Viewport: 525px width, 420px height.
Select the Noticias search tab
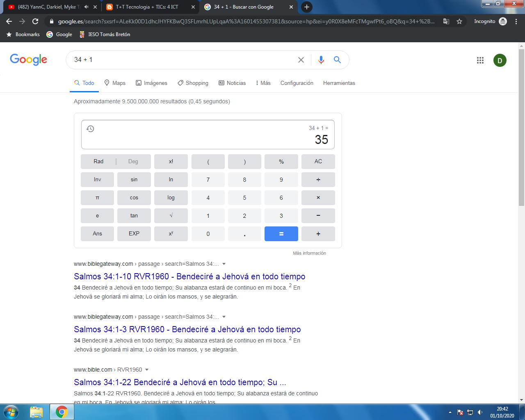pos(232,83)
